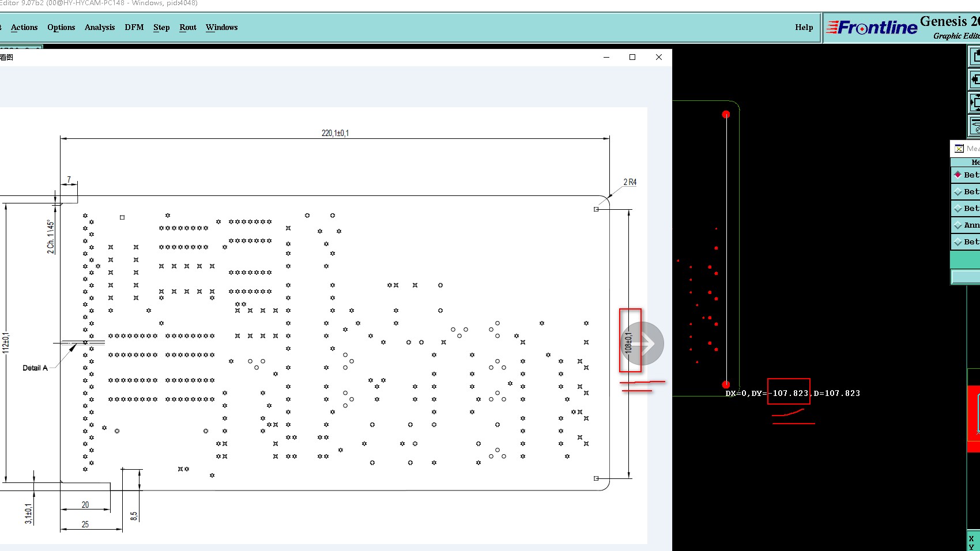Click the 112±0,1 vertical dimension

click(x=6, y=342)
